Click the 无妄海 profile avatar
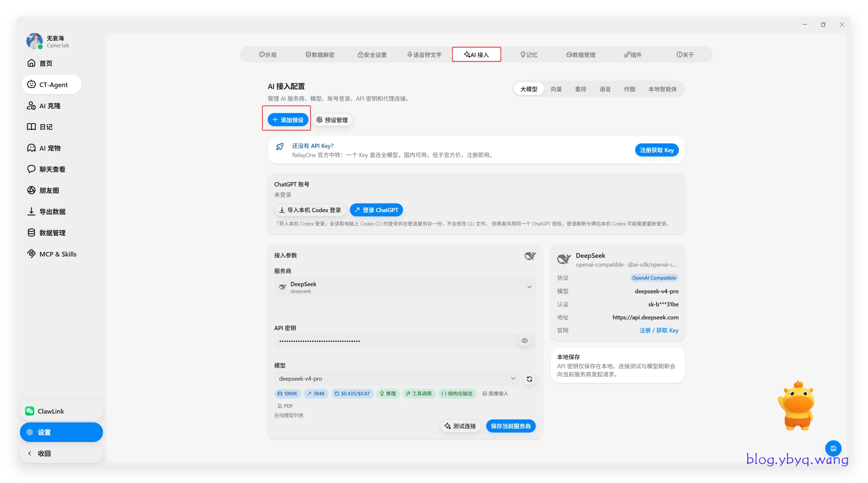This screenshot has width=868, height=483. (35, 41)
